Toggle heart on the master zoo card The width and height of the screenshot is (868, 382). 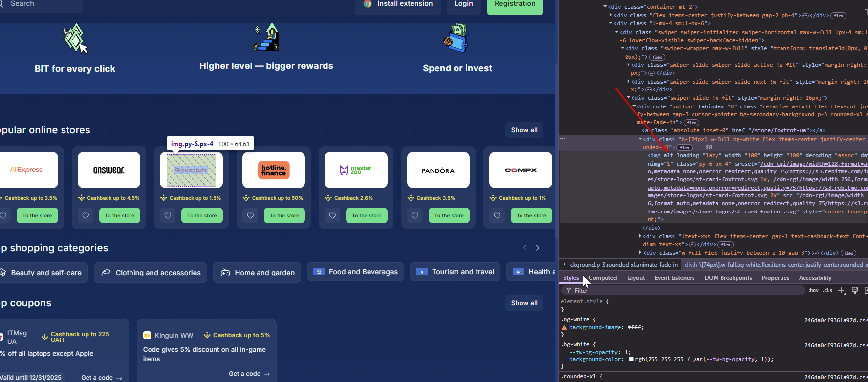tap(332, 215)
